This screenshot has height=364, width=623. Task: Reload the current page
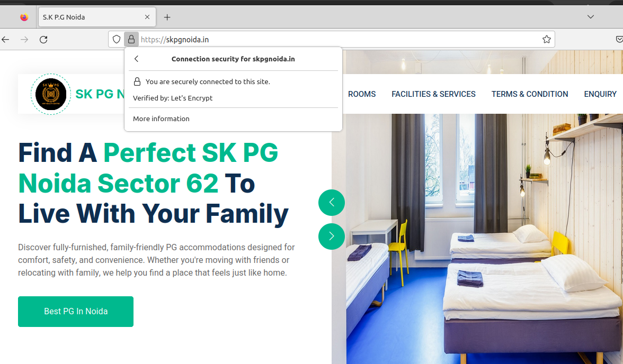click(x=44, y=40)
